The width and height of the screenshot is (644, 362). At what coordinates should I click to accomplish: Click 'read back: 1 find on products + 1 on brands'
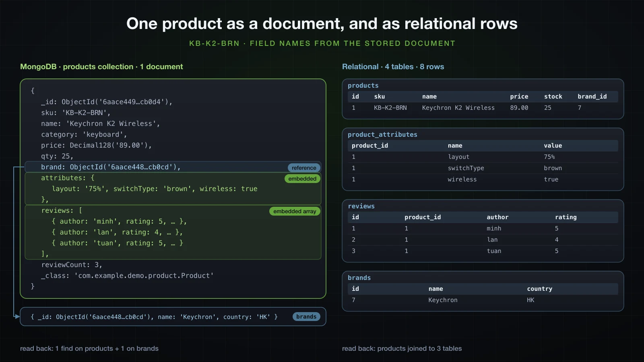(x=89, y=349)
